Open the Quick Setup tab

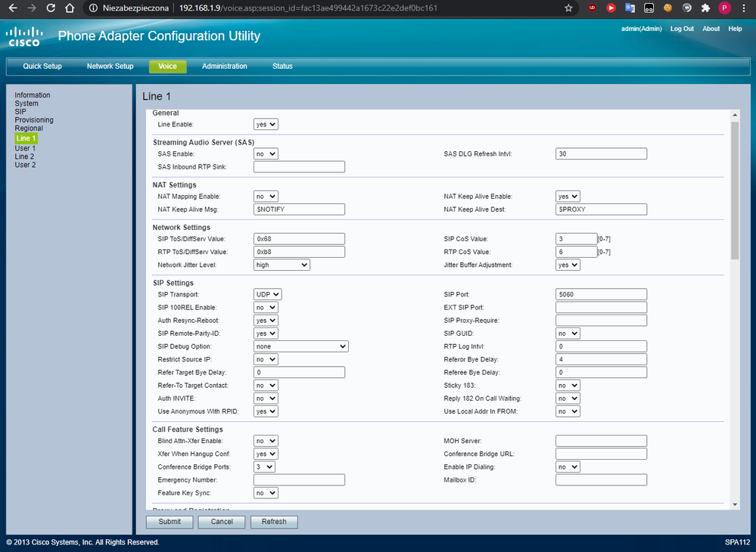[42, 67]
